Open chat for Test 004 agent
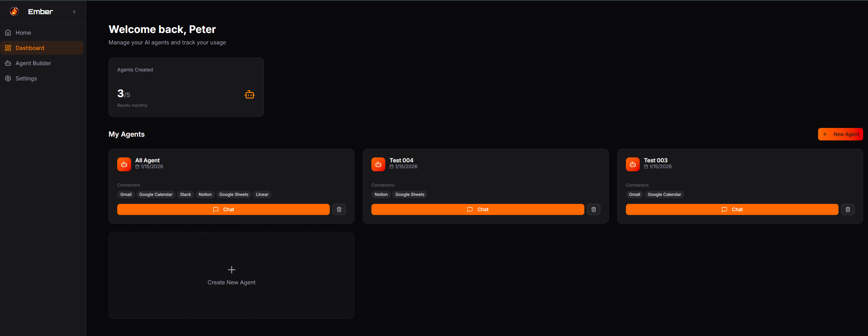 478,209
